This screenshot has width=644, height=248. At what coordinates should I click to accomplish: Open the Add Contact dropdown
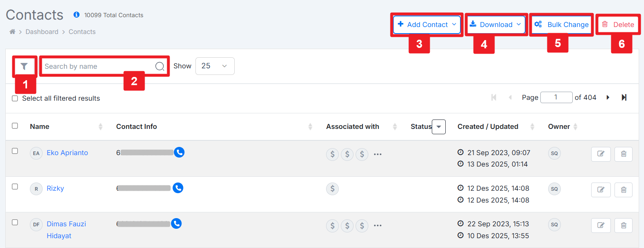click(x=426, y=25)
